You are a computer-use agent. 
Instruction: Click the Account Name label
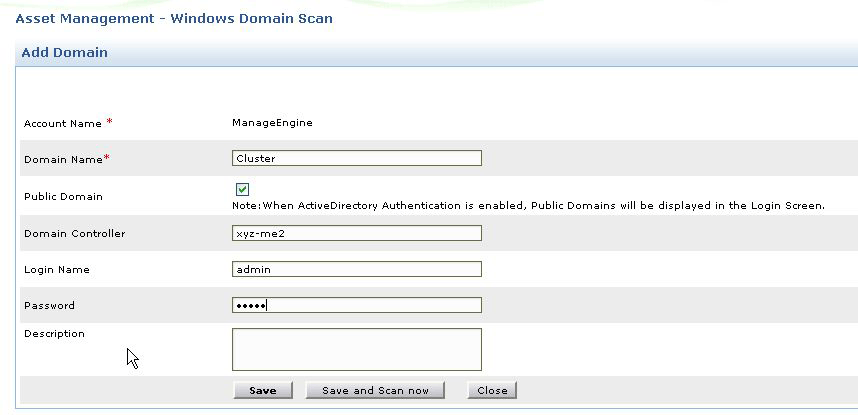click(63, 124)
